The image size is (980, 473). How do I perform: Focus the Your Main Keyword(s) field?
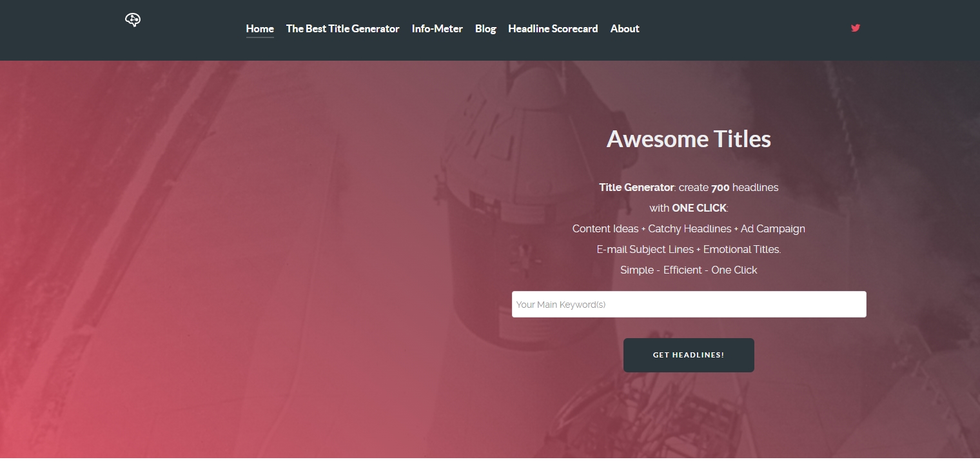coord(689,305)
